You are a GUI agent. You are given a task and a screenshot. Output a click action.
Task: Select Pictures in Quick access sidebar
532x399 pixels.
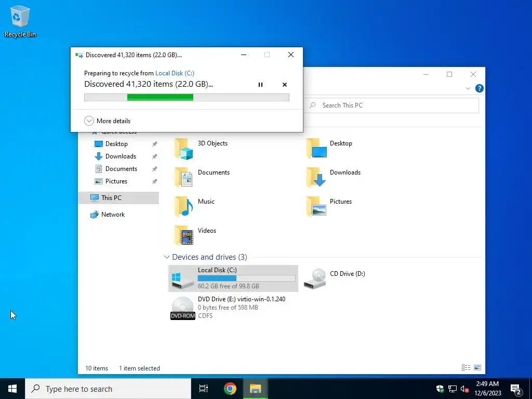pos(116,181)
